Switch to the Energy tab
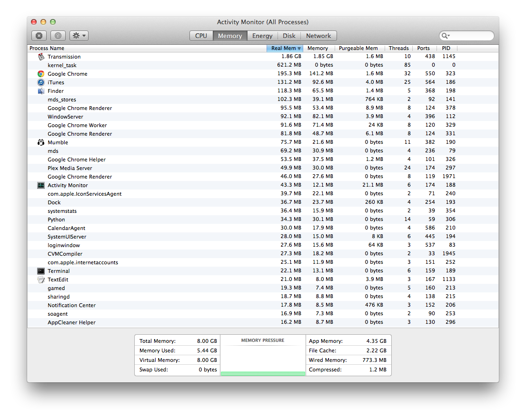The width and height of the screenshot is (526, 420). click(x=262, y=36)
